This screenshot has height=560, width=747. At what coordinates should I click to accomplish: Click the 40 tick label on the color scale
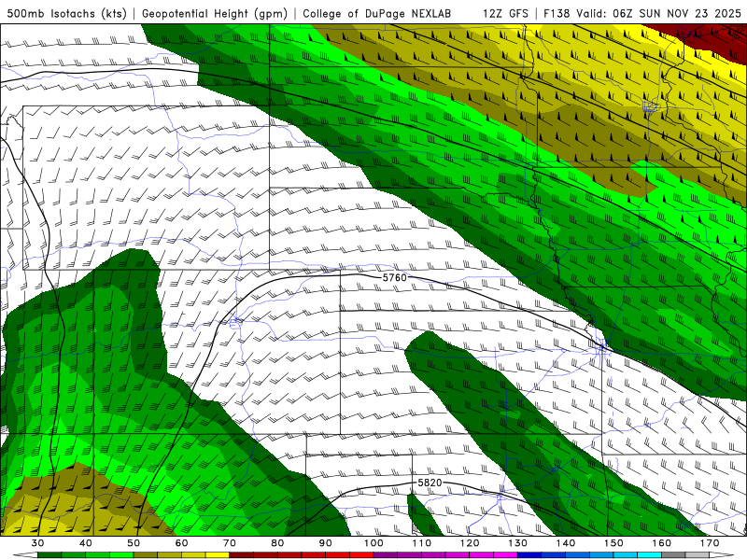point(86,543)
